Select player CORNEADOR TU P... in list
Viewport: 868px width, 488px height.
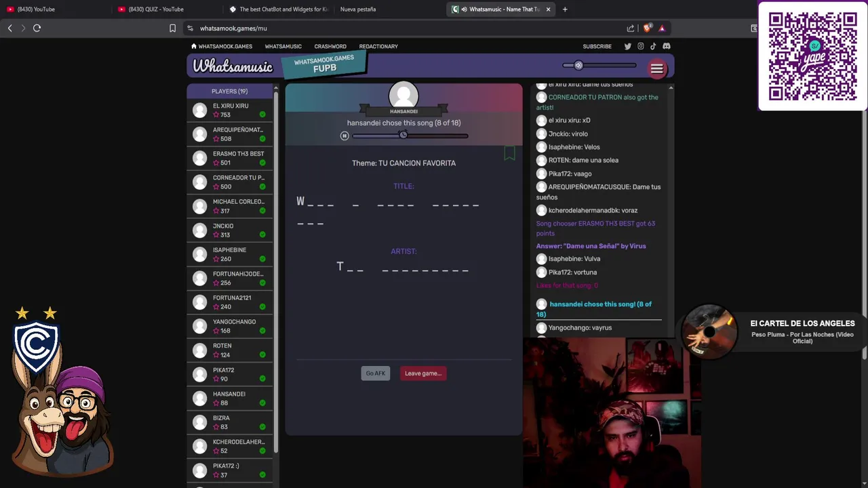[230, 182]
